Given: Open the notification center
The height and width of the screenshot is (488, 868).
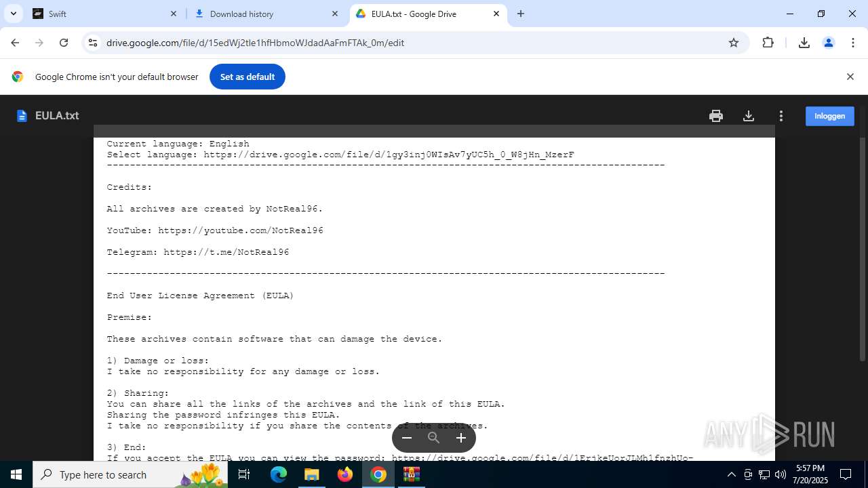Looking at the screenshot, I should point(846,474).
